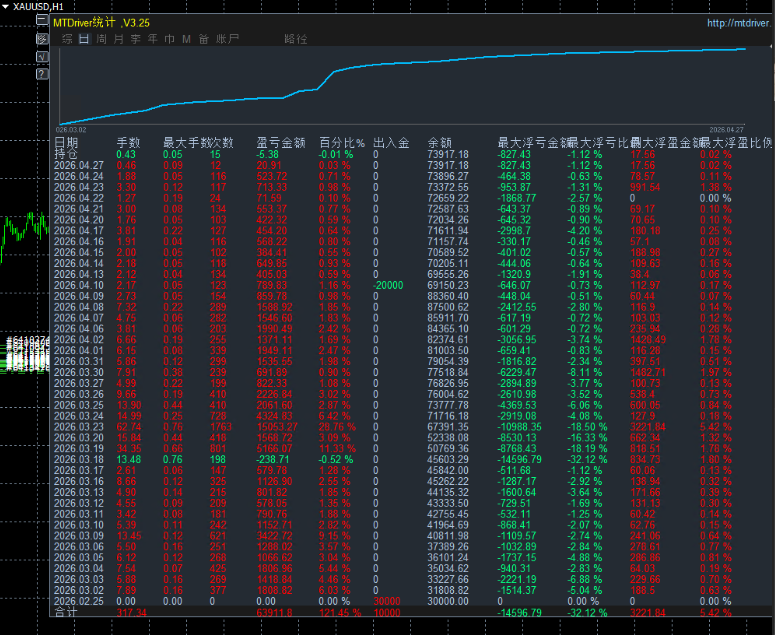Select the 持仓 open positions row label
The width and height of the screenshot is (775, 635).
click(66, 154)
